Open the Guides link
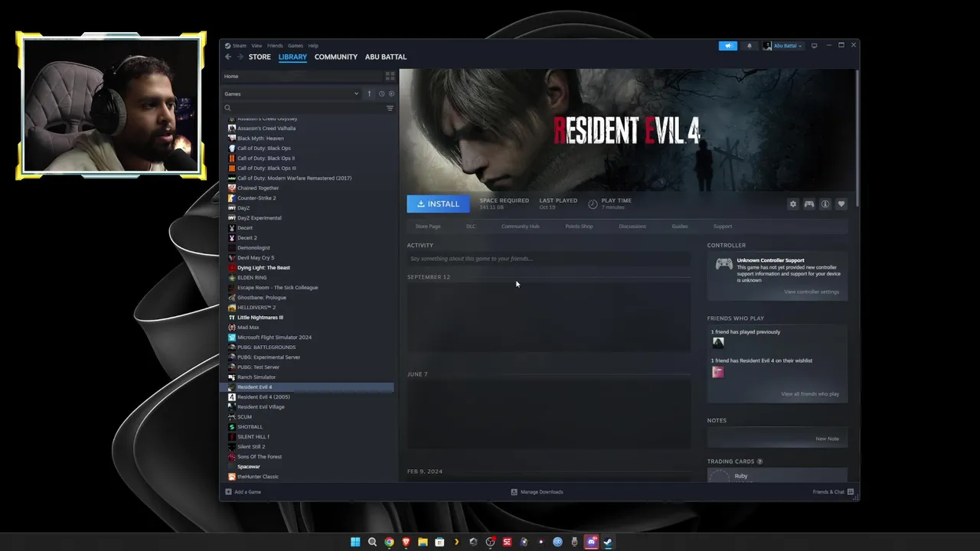The width and height of the screenshot is (980, 551). [680, 227]
